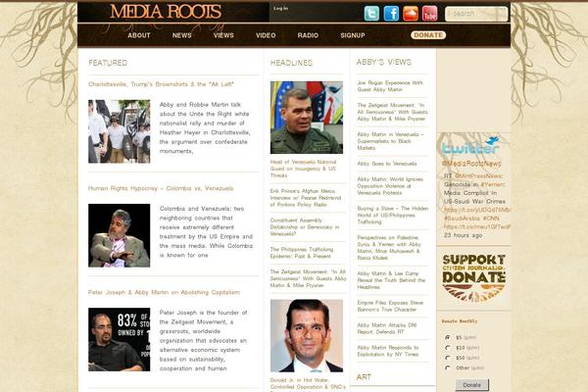
Task: Open Empire Files Exposes Steve Bannon link
Action: pos(390,306)
